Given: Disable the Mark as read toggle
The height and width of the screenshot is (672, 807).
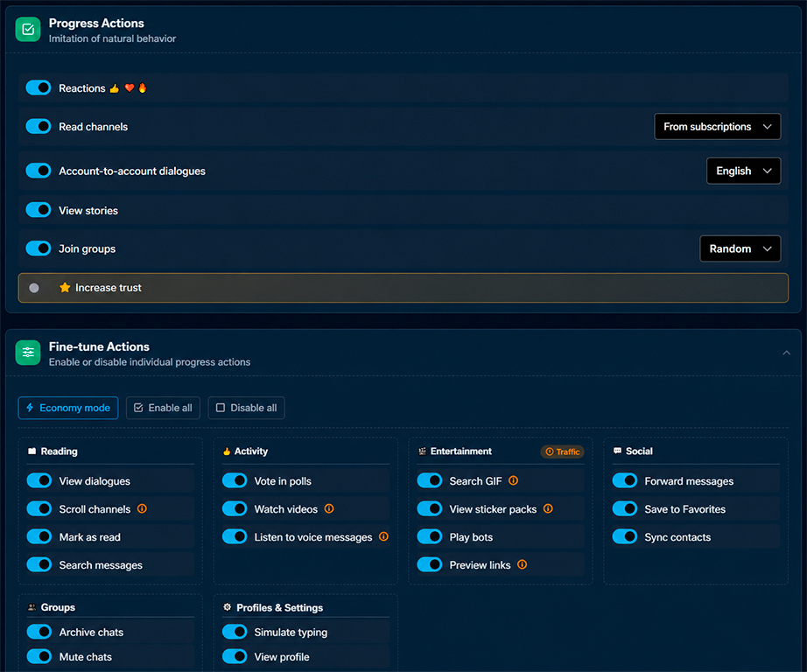Looking at the screenshot, I should tap(39, 536).
